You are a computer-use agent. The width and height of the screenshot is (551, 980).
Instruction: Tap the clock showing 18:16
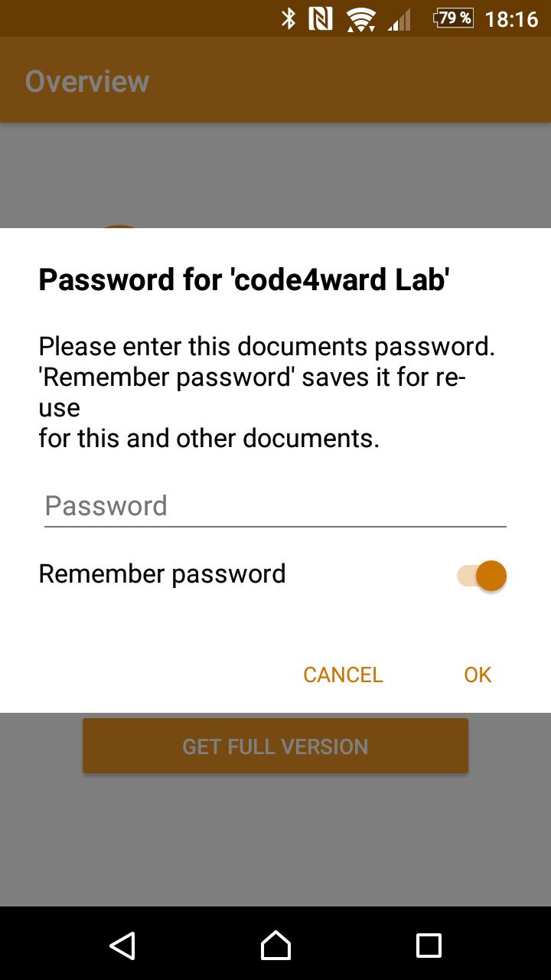click(512, 18)
